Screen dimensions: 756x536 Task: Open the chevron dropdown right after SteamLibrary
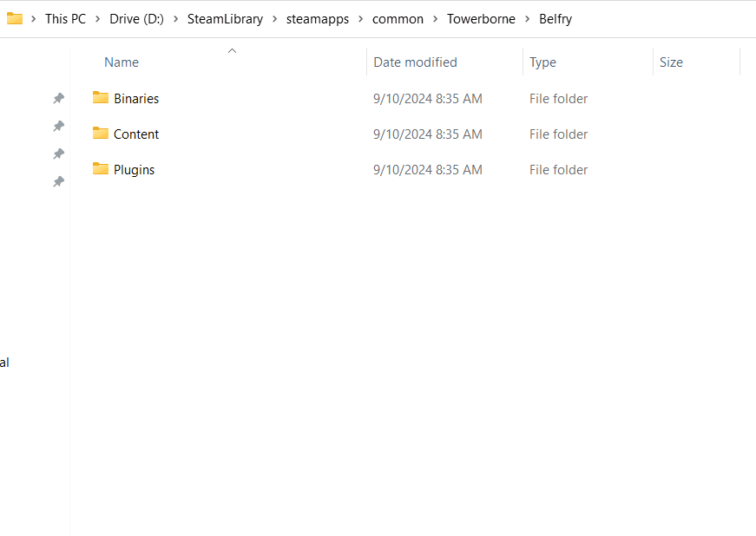click(x=274, y=19)
